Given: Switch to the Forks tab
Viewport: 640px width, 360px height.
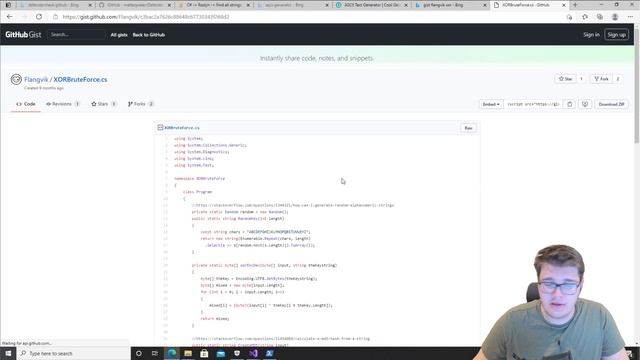Looking at the screenshot, I should point(140,104).
